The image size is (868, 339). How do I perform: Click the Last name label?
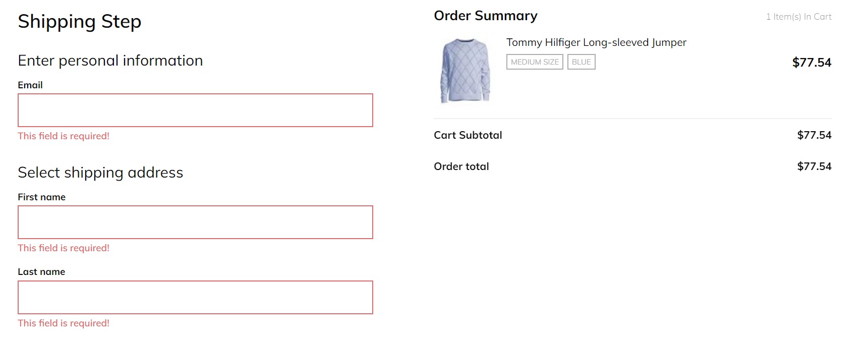click(41, 272)
